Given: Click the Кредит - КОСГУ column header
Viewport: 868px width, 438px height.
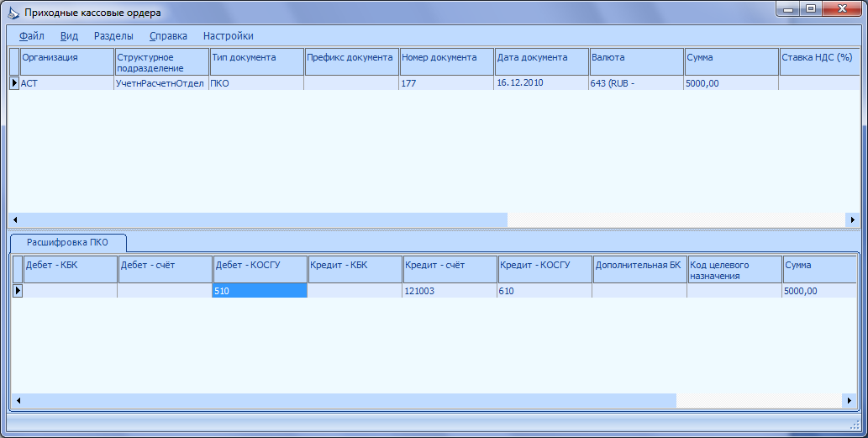Looking at the screenshot, I should 545,270.
